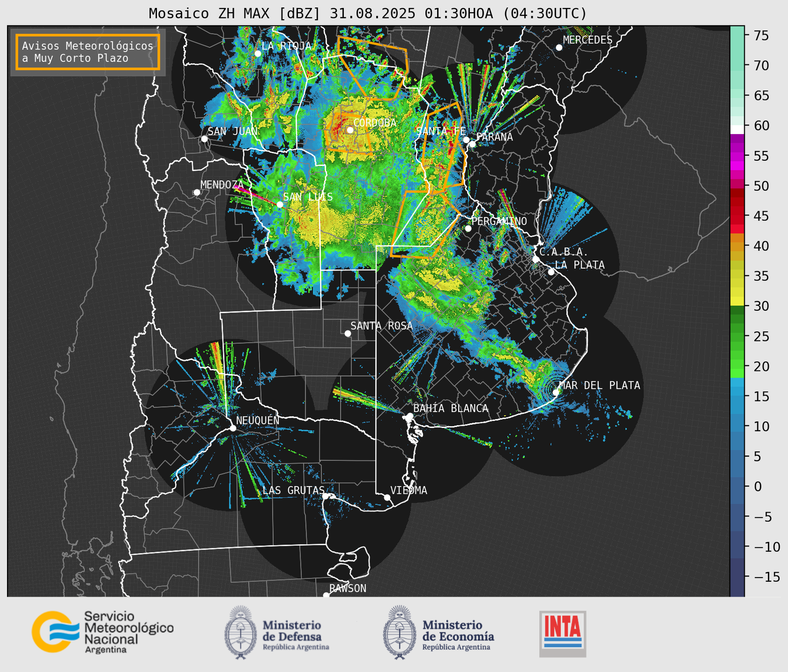
Task: Click the LA PLATA label text
Action: point(580,265)
